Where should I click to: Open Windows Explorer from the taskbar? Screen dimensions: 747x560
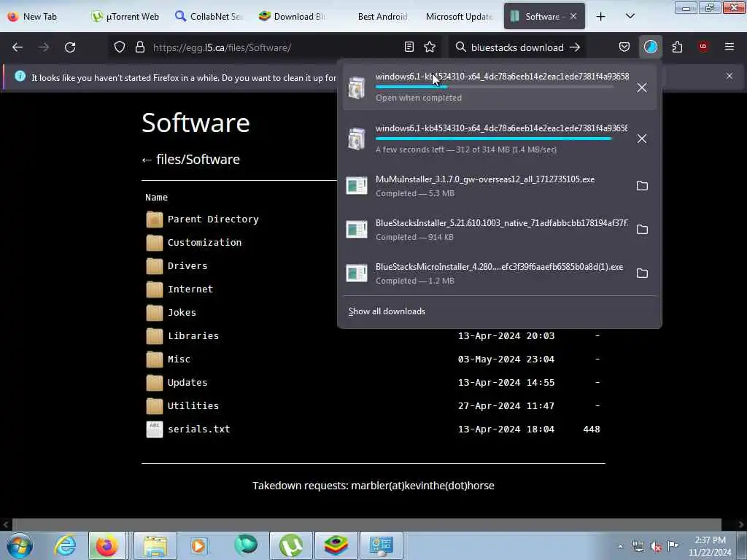point(155,545)
